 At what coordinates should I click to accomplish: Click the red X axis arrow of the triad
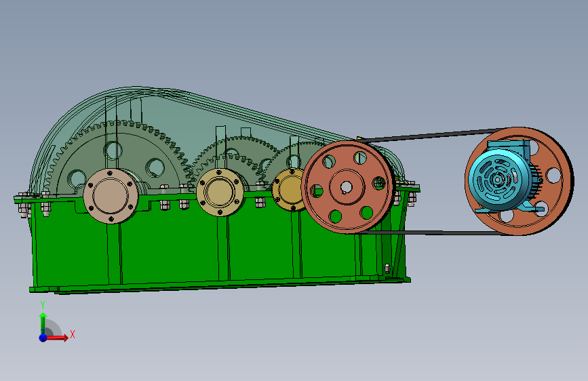pos(57,338)
